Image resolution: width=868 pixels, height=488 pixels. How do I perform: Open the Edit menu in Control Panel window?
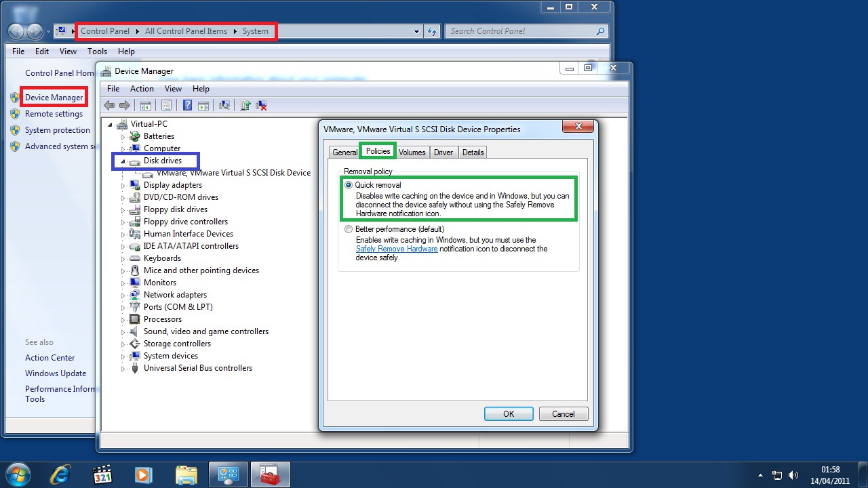click(x=42, y=52)
